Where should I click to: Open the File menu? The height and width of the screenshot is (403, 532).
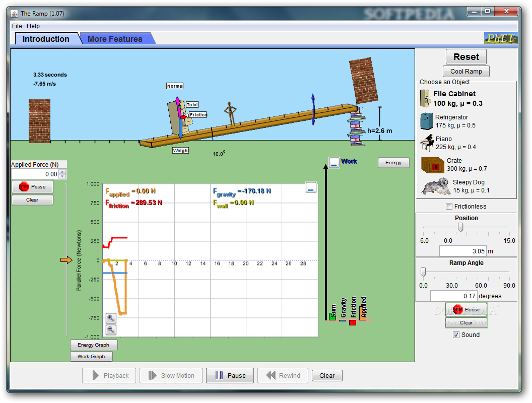(17, 26)
